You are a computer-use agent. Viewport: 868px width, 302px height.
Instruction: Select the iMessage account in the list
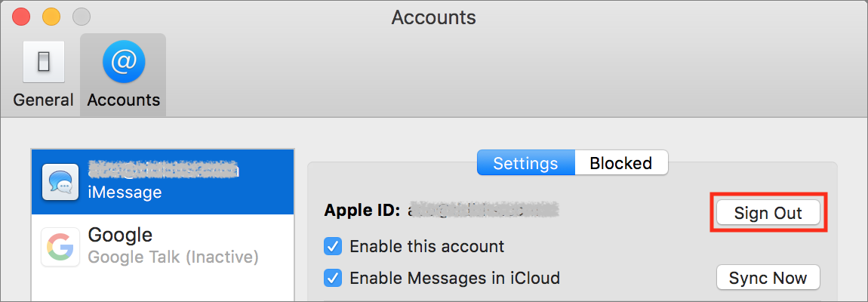(163, 182)
